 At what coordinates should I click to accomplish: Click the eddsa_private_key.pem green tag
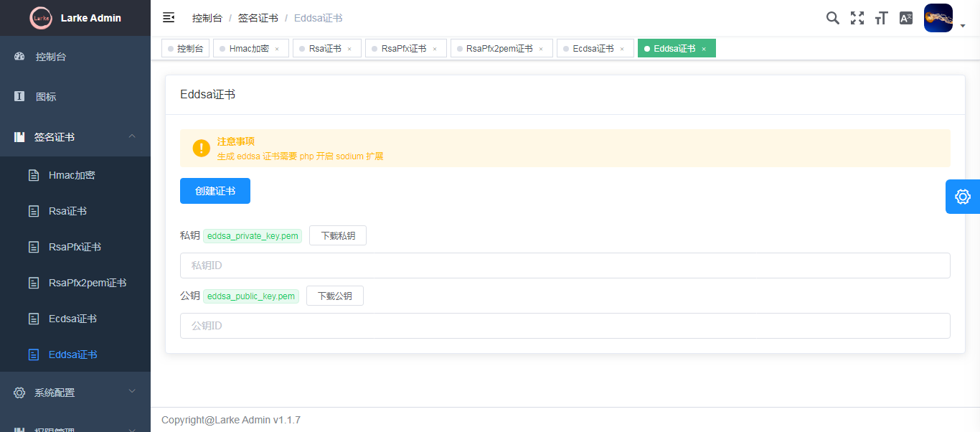(253, 235)
